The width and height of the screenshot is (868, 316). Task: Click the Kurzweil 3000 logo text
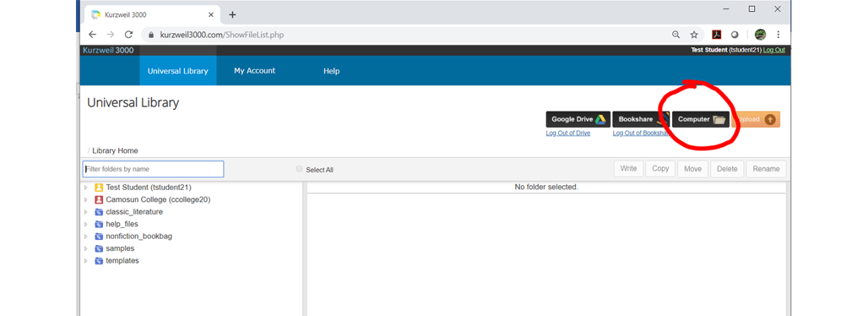click(x=108, y=50)
